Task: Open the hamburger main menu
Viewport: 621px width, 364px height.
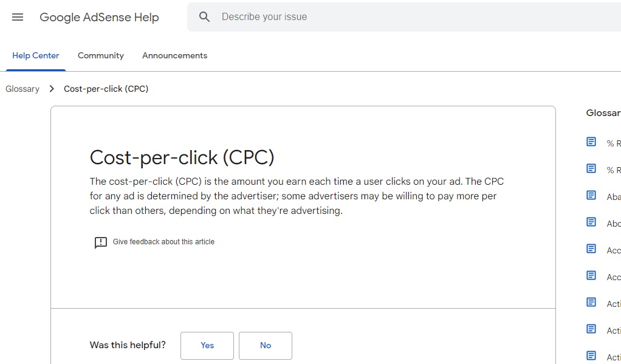Action: pyautogui.click(x=18, y=17)
